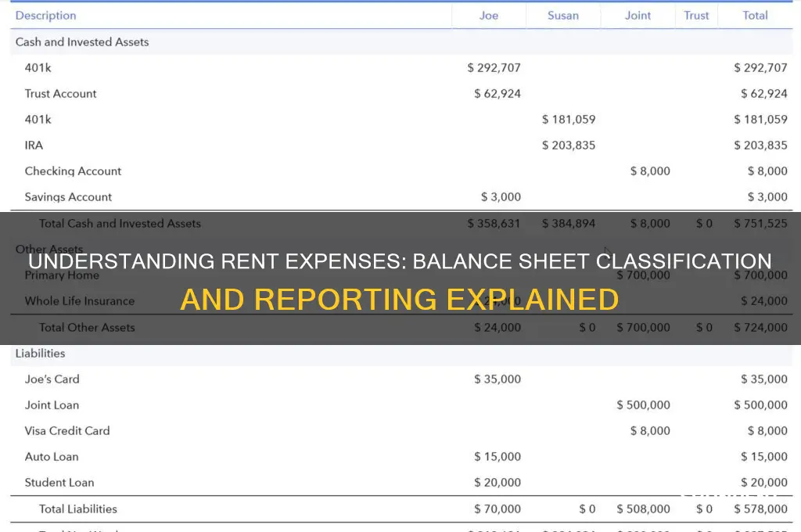Click the Joint column header

pos(638,16)
